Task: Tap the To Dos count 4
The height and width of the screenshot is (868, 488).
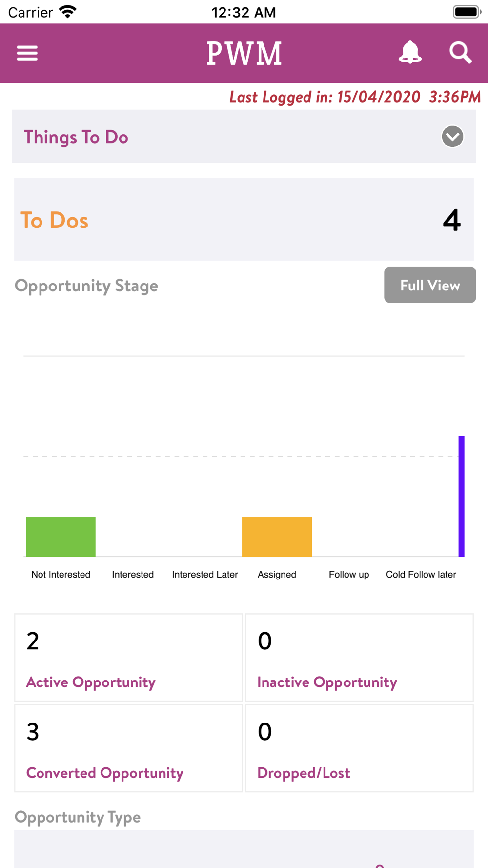Action: click(x=451, y=220)
